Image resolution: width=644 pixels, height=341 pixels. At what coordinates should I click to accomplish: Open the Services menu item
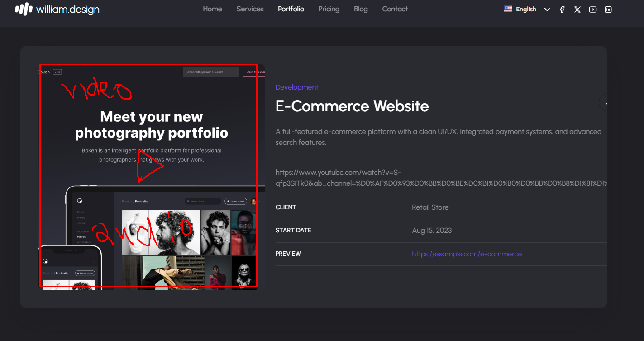tap(250, 9)
